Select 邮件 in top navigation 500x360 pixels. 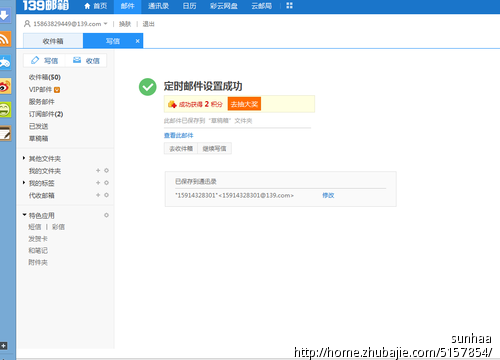128,6
